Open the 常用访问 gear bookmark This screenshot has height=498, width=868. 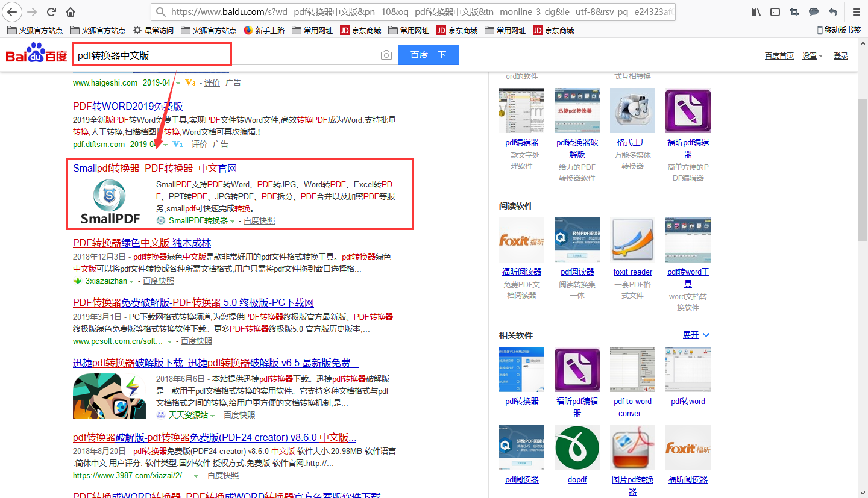(153, 30)
